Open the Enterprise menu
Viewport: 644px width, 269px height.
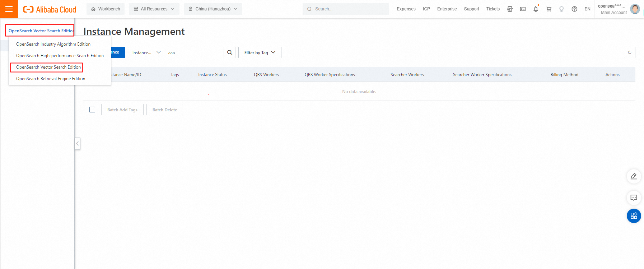coord(447,9)
